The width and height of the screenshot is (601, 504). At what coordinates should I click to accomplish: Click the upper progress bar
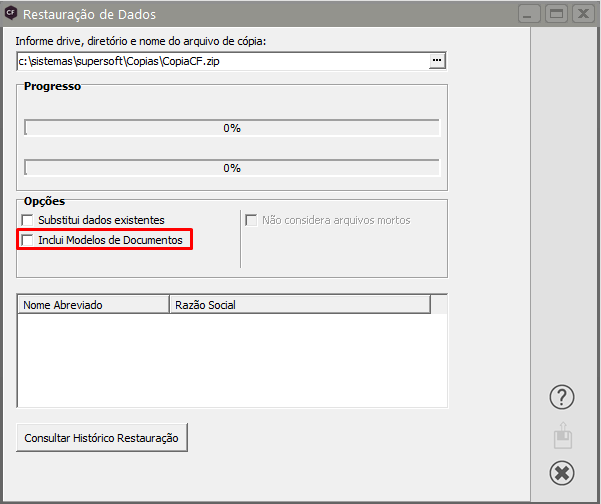pos(231,128)
